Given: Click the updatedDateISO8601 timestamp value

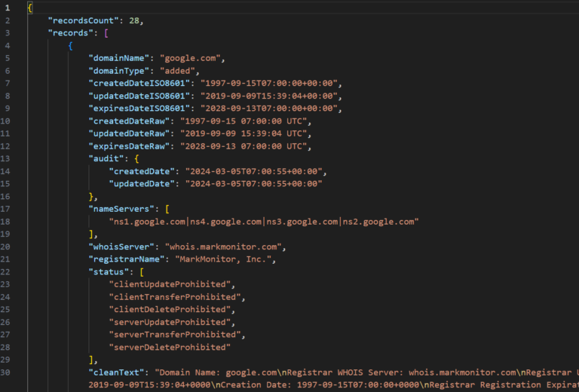Looking at the screenshot, I should 270,96.
